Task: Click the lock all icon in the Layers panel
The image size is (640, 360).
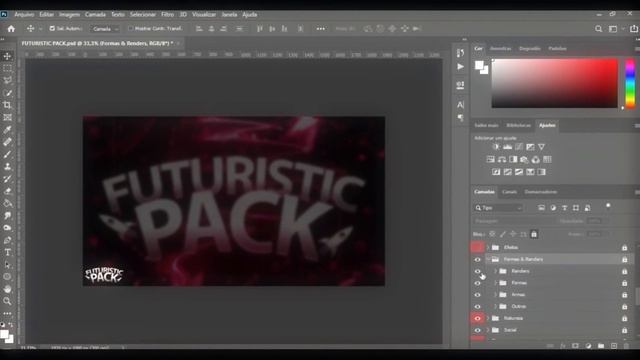Action: tap(534, 234)
